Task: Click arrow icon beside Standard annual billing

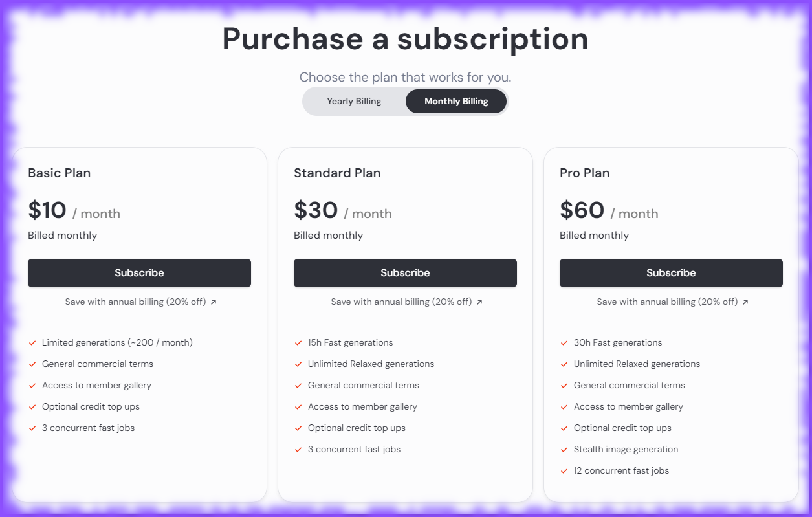Action: [479, 302]
